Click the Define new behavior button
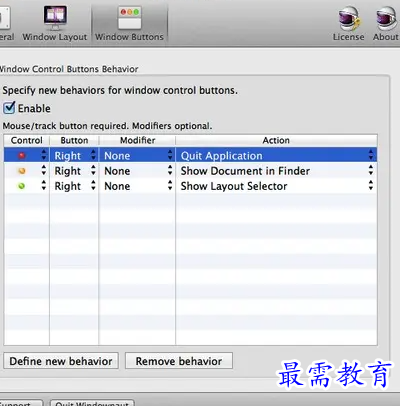Screen dimensions: 400x406 pos(61,361)
